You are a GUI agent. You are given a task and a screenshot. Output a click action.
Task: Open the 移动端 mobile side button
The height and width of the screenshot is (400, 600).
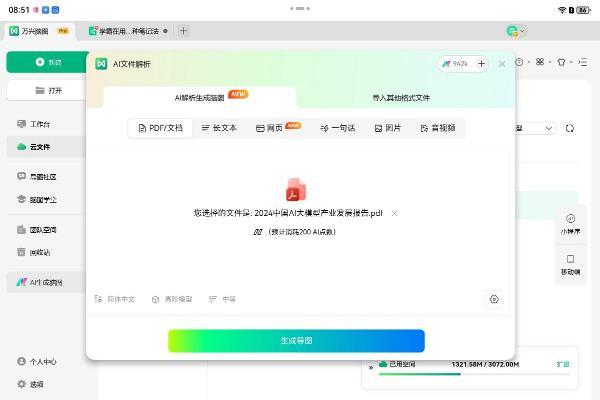[570, 265]
